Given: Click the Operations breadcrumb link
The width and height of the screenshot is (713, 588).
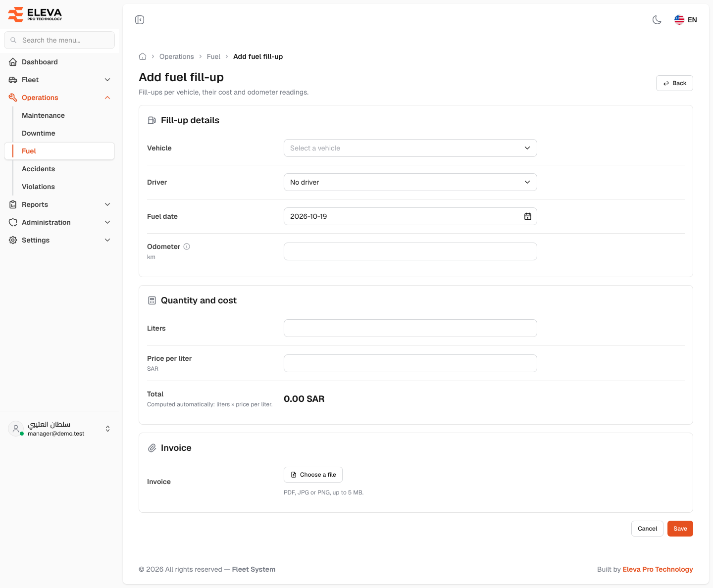Looking at the screenshot, I should click(177, 56).
